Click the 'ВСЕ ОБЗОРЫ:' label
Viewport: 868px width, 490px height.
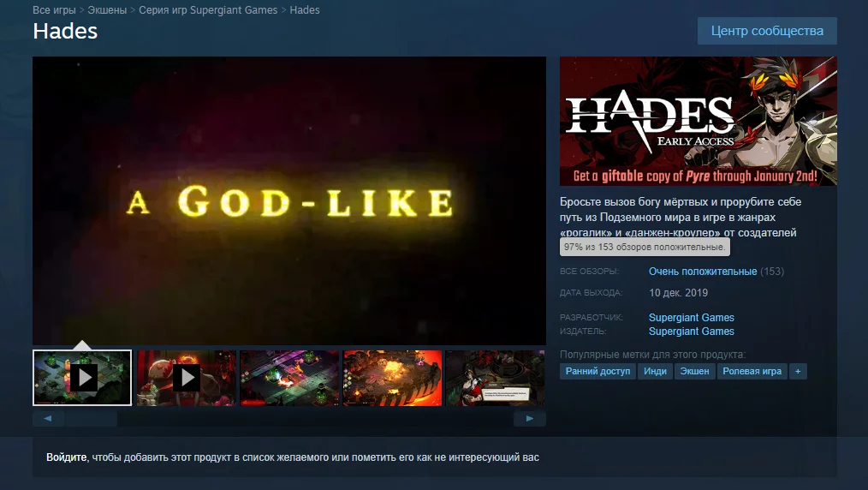pos(589,272)
